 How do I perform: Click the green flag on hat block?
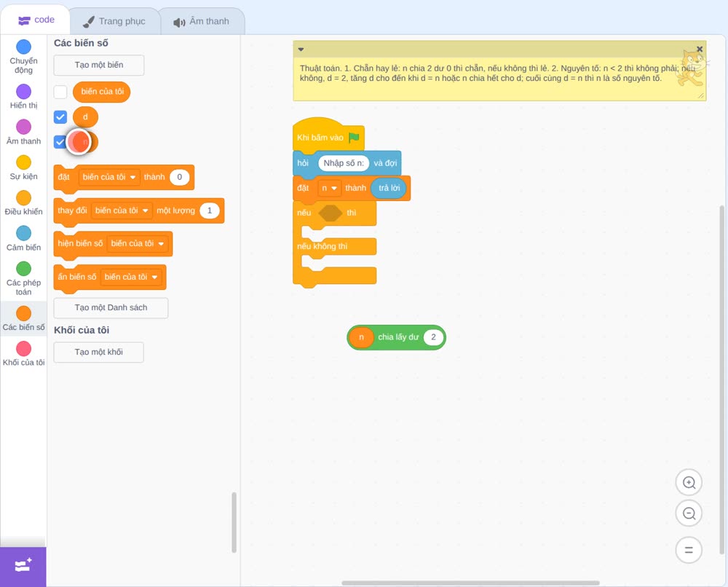354,137
